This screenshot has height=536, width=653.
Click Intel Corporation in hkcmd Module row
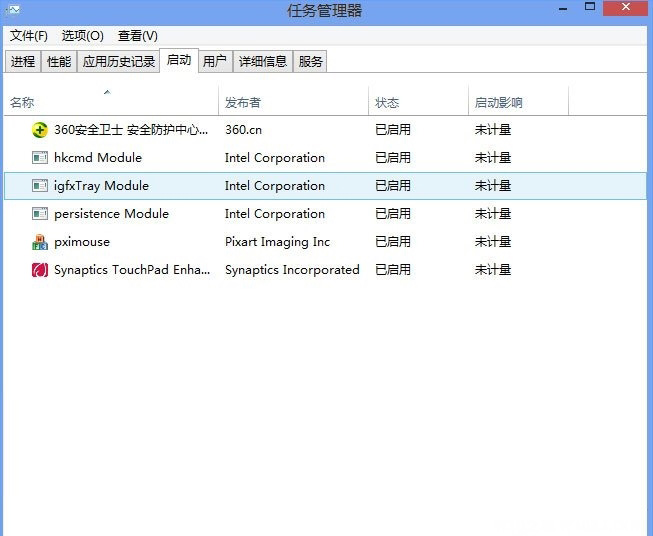pyautogui.click(x=275, y=158)
